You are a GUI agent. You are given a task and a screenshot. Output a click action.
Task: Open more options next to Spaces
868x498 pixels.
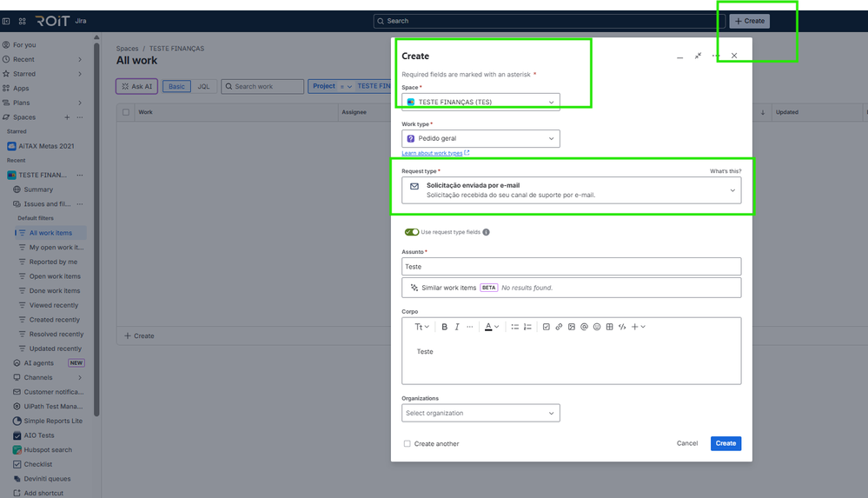[x=80, y=116]
